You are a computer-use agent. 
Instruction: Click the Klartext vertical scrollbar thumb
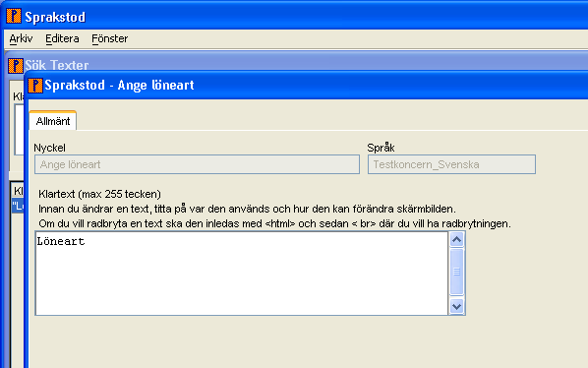(x=457, y=272)
